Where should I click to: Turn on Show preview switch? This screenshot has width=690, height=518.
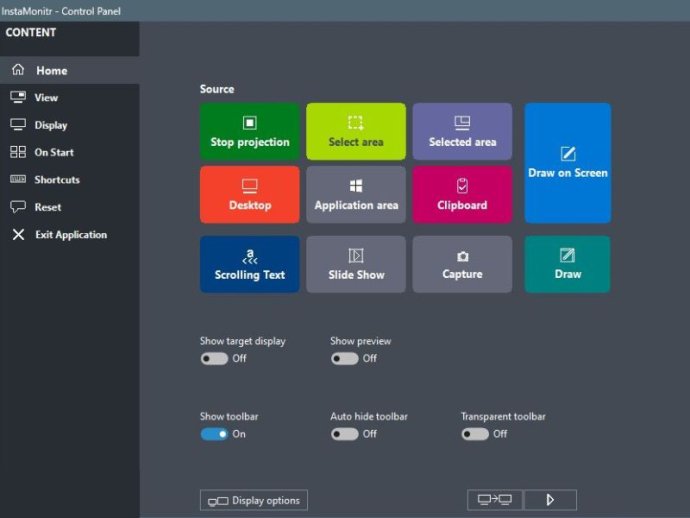pyautogui.click(x=345, y=359)
